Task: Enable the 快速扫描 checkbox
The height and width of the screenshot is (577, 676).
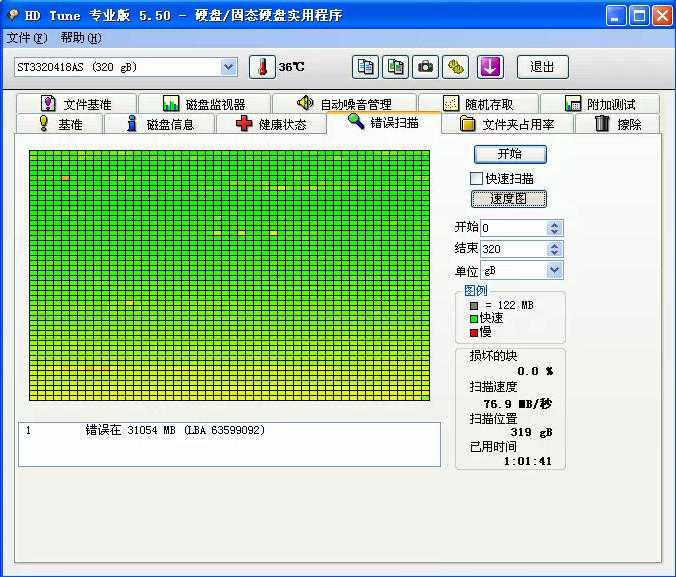Action: point(476,178)
